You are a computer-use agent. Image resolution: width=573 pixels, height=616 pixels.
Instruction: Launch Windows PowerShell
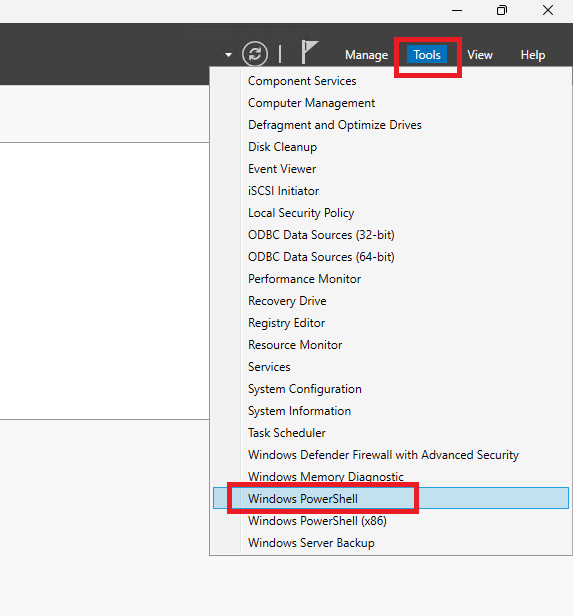(391, 498)
